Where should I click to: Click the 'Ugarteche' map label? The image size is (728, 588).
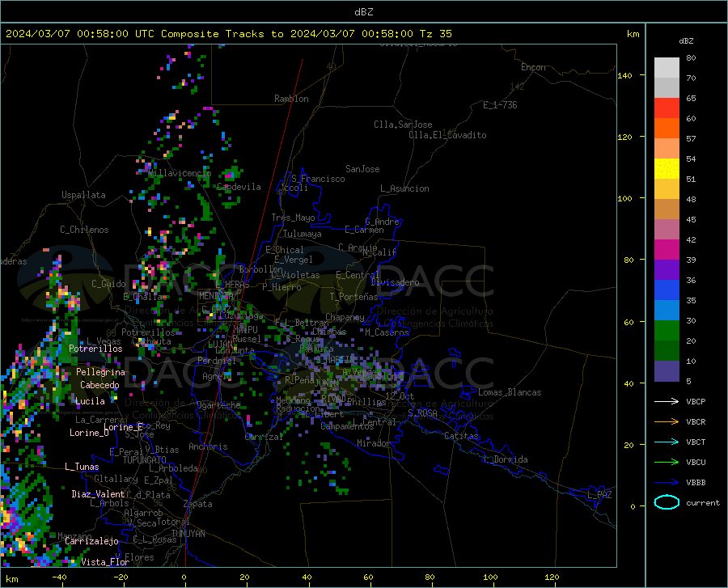pyautogui.click(x=218, y=405)
